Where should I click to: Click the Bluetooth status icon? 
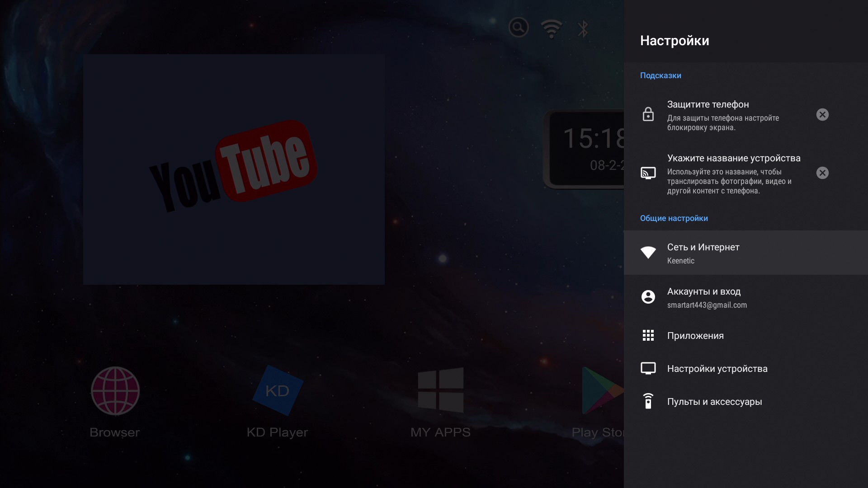click(583, 29)
